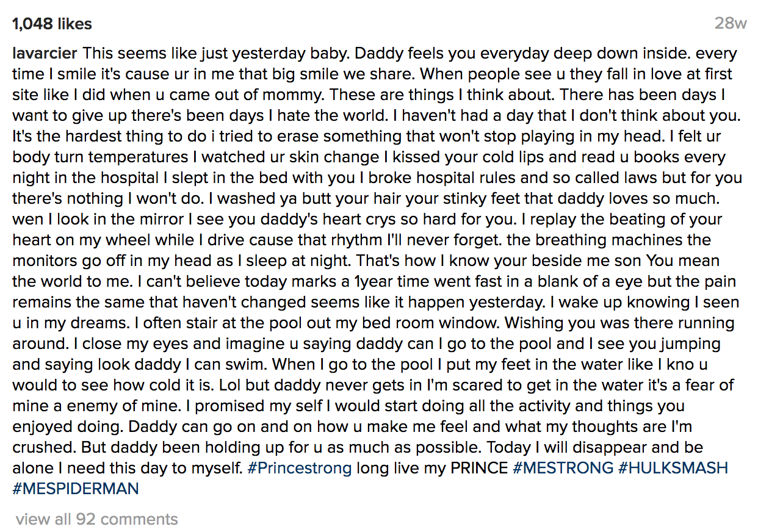Open the 1,048 likes list
This screenshot has height=532, width=758.
[x=52, y=24]
